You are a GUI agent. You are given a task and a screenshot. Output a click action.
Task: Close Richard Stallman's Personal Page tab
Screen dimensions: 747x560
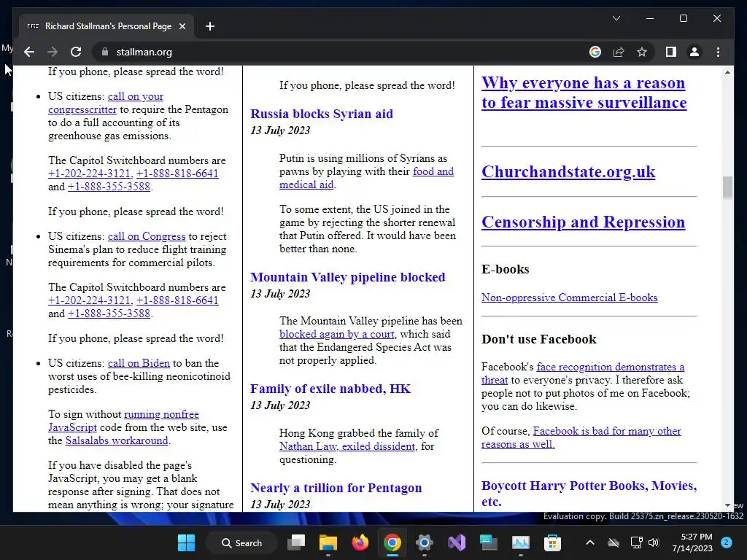[182, 26]
